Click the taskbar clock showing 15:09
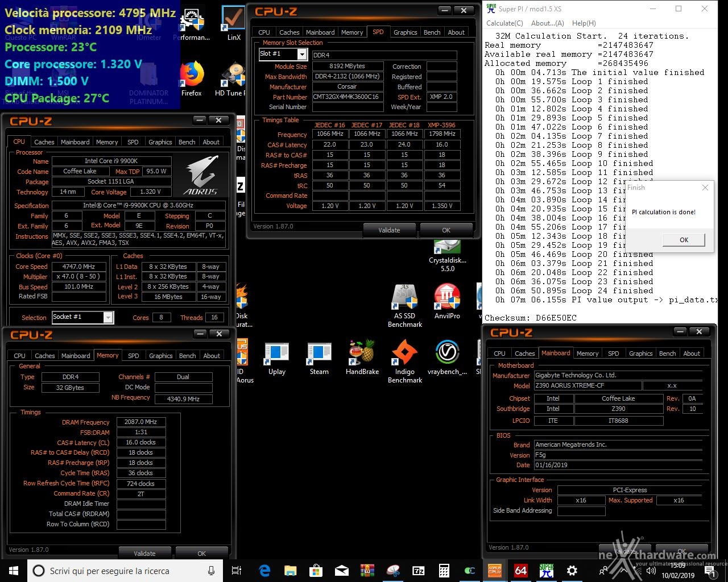Screen dimensions: 728x582 (677, 566)
